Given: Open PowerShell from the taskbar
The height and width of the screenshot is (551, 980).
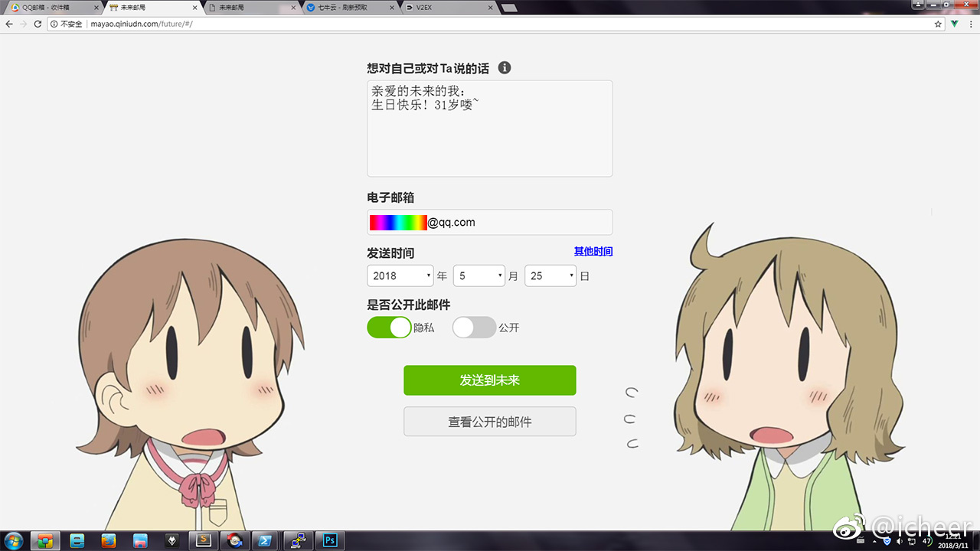Looking at the screenshot, I should (266, 541).
